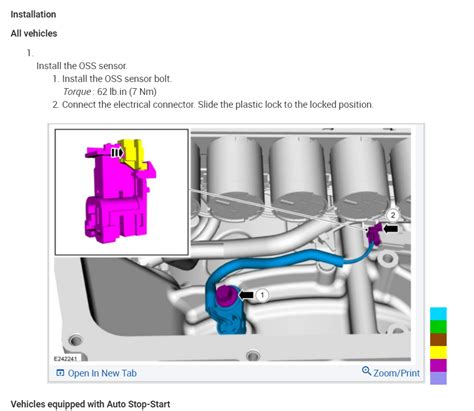
Task: Pick the cyan color swatch
Action: click(438, 314)
